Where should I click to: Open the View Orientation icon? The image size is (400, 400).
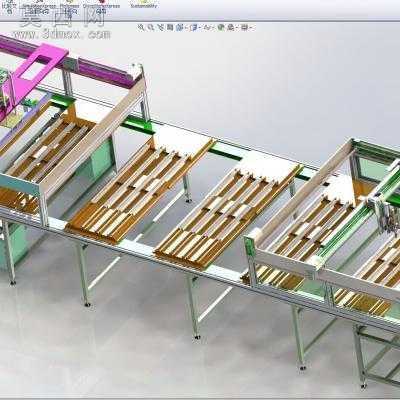point(179,28)
